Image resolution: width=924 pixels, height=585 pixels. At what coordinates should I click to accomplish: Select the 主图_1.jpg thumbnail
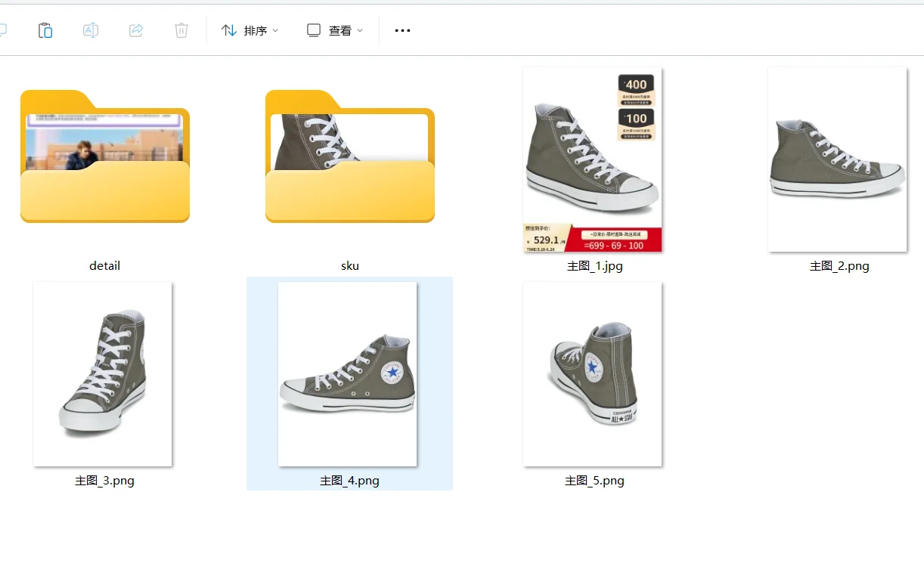pyautogui.click(x=593, y=159)
